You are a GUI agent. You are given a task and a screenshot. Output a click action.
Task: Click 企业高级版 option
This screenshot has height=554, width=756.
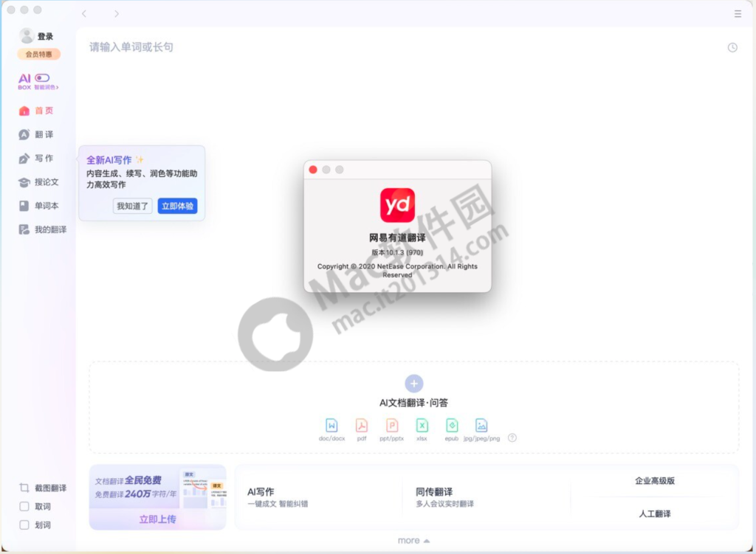[x=655, y=481]
